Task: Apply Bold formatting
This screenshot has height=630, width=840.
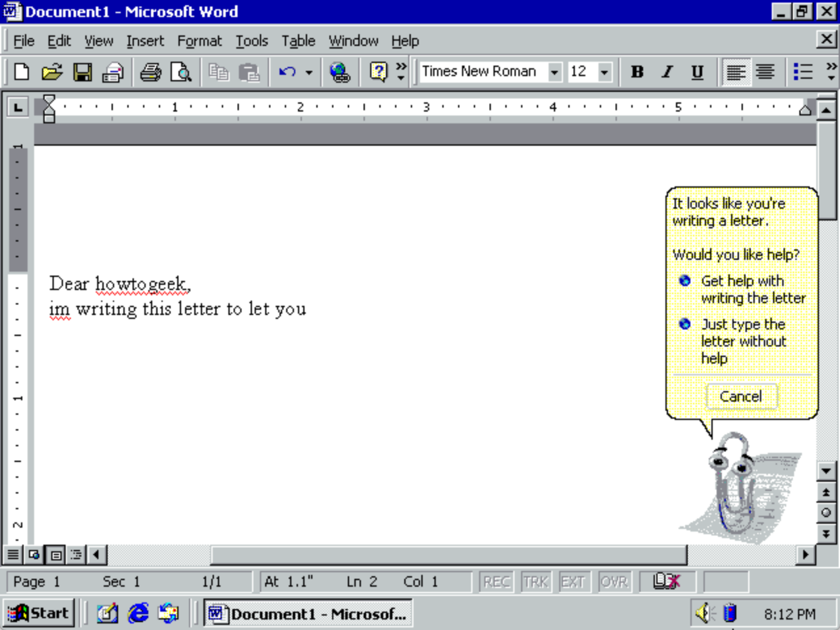Action: 637,72
